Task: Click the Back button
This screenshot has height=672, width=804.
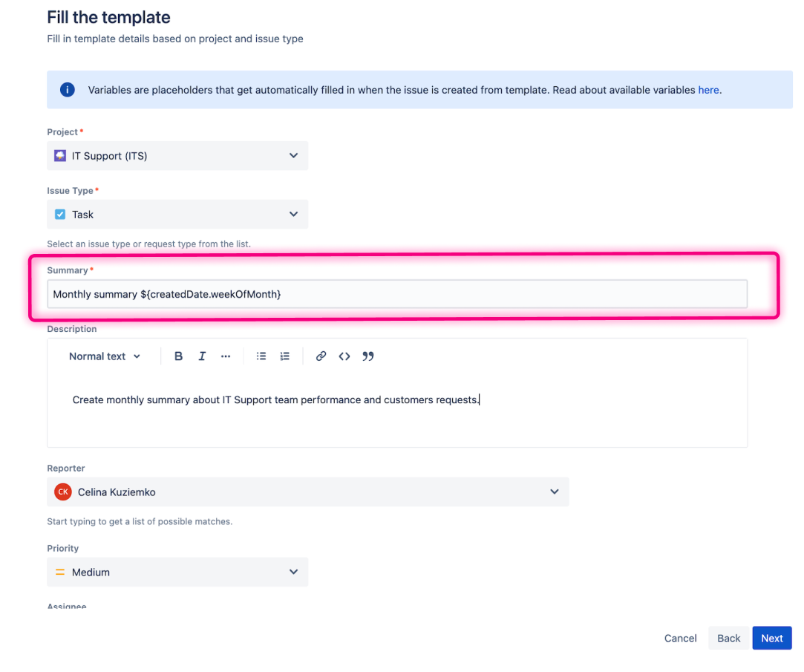Action: (728, 638)
